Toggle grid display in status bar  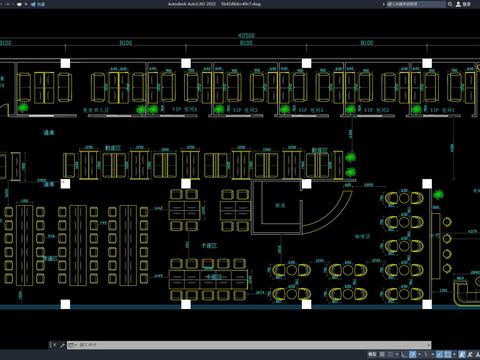point(382,354)
